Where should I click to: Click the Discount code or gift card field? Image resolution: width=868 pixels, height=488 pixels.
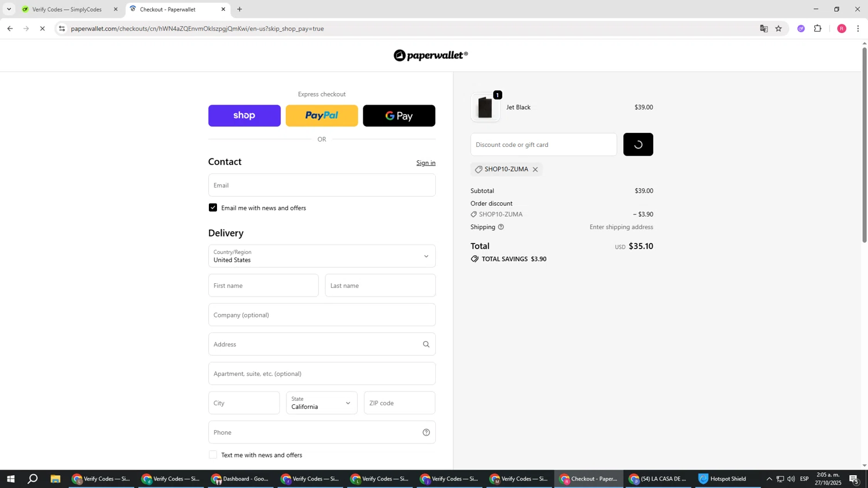(544, 145)
